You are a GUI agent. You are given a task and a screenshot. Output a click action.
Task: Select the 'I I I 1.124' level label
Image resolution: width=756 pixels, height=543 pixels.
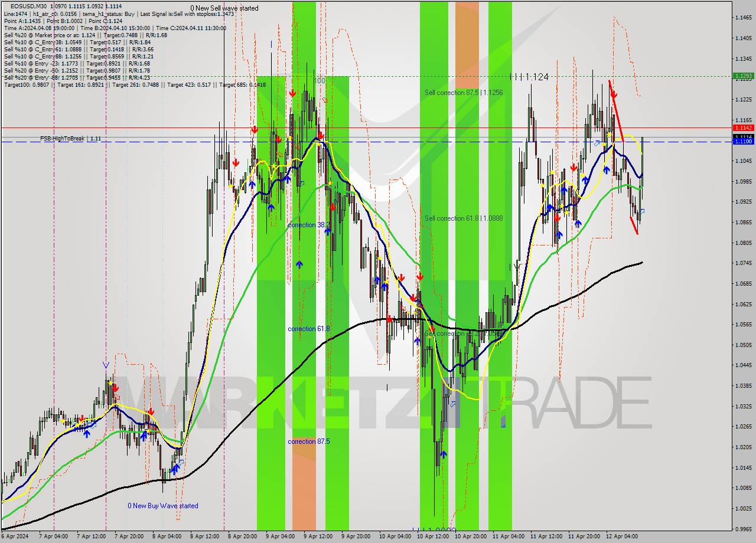pyautogui.click(x=529, y=77)
